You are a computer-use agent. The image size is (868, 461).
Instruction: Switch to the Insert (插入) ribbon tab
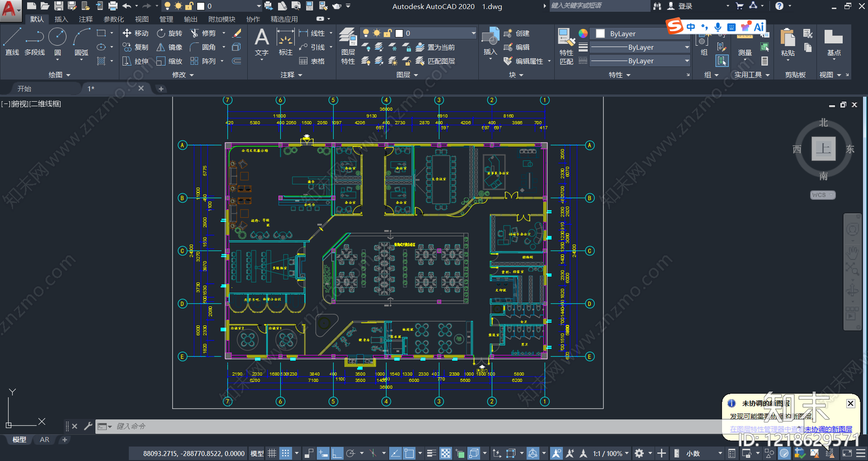(61, 19)
